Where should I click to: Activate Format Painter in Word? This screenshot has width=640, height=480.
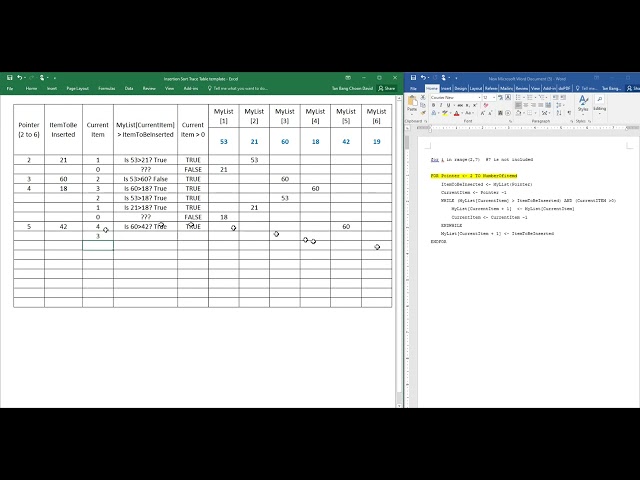tap(423, 113)
